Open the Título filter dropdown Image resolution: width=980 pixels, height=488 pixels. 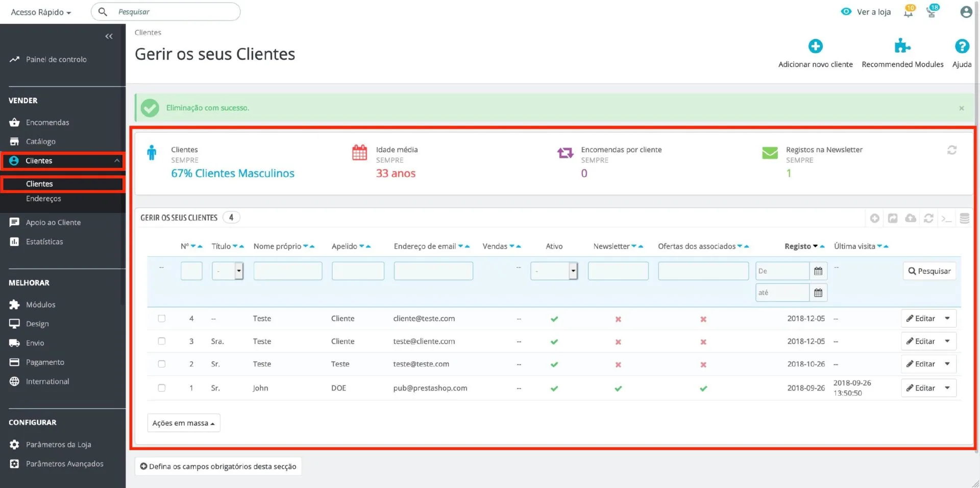(x=228, y=271)
